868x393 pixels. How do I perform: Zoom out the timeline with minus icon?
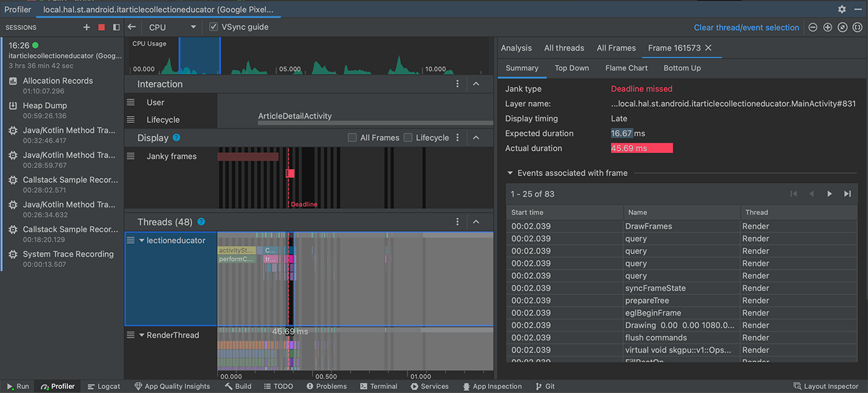[812, 27]
